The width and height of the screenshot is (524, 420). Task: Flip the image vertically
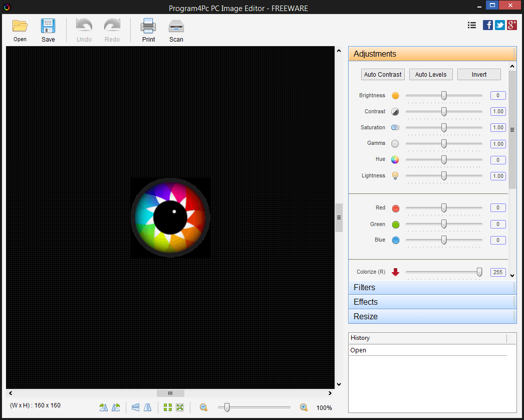(135, 407)
